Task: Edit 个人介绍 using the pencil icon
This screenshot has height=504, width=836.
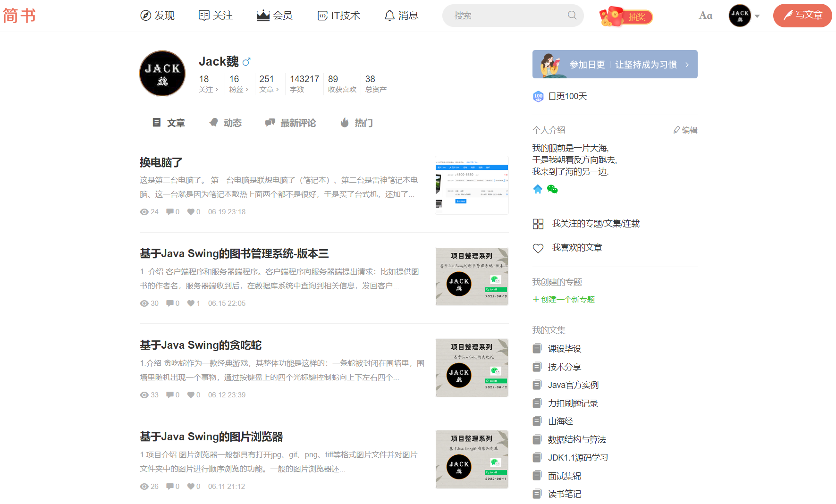Action: (676, 130)
